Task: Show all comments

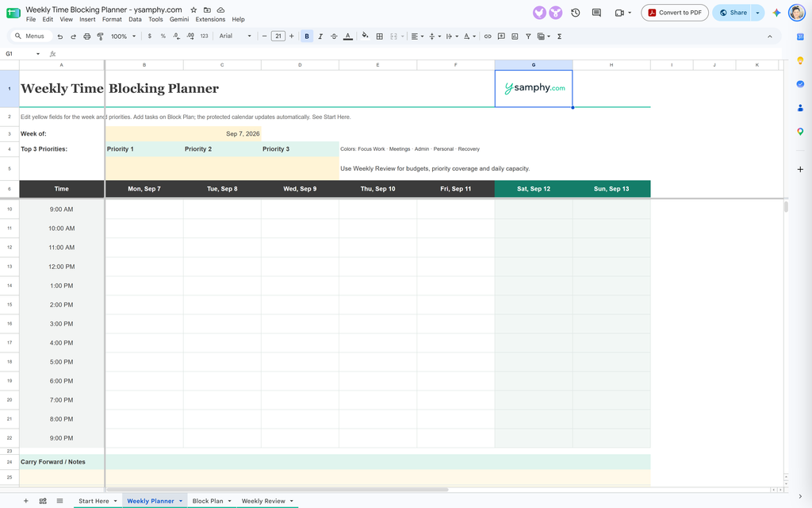Action: point(596,13)
